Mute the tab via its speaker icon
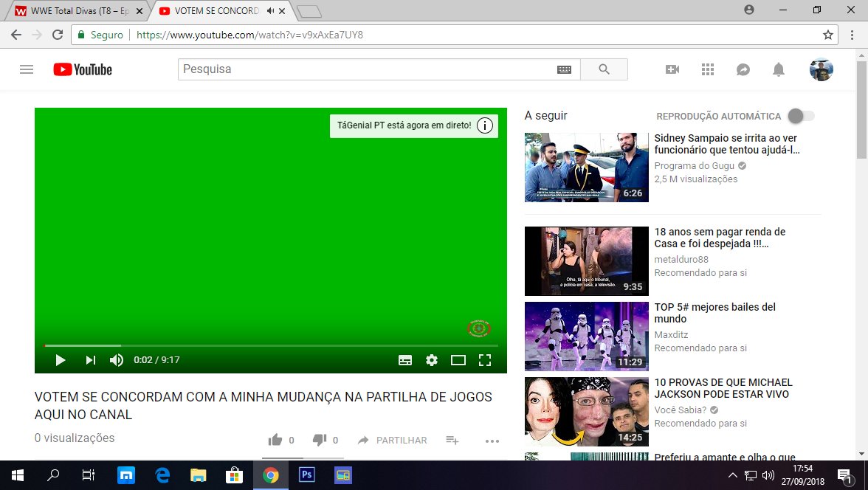868x490 pixels. [x=270, y=10]
